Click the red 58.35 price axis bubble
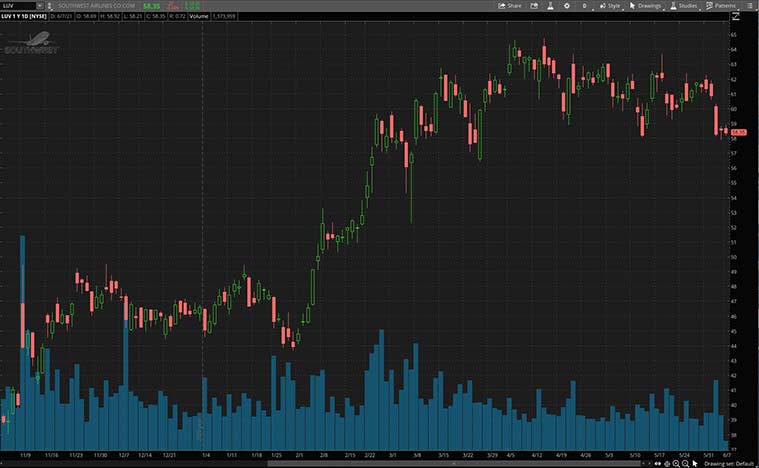759x468 pixels. coord(738,132)
